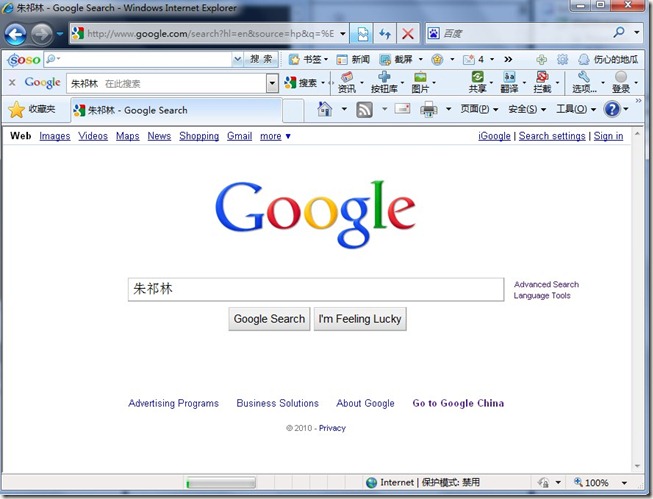Click the page loading progress bar
The image size is (653, 499).
pos(220,483)
